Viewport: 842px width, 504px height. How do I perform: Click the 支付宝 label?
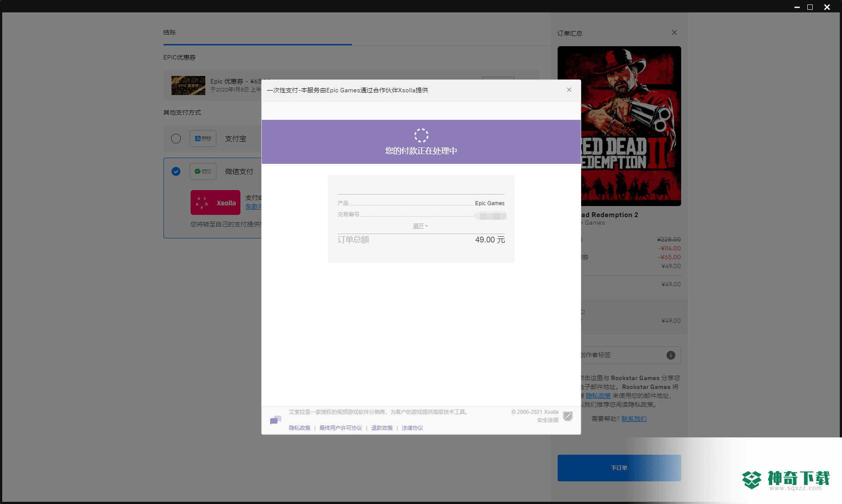(x=235, y=139)
